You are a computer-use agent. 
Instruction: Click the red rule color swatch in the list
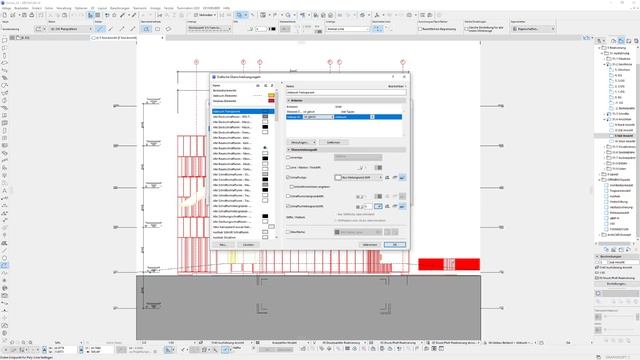(x=271, y=100)
